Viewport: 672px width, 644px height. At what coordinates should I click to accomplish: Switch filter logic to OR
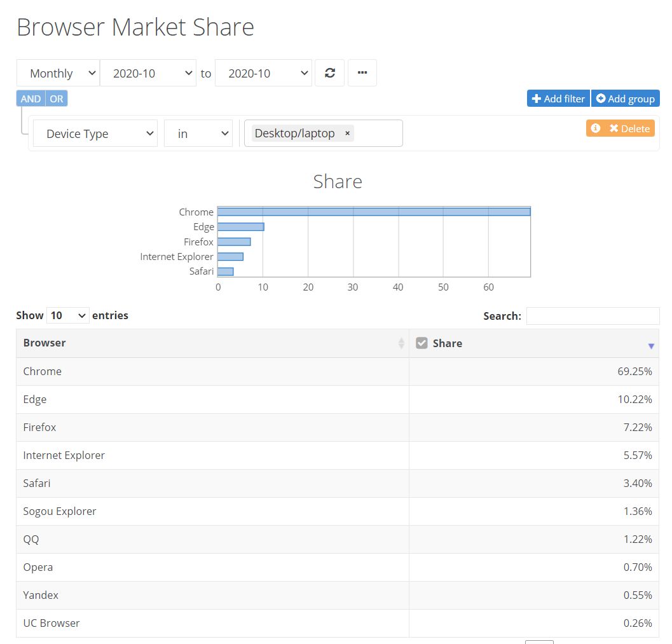[56, 99]
